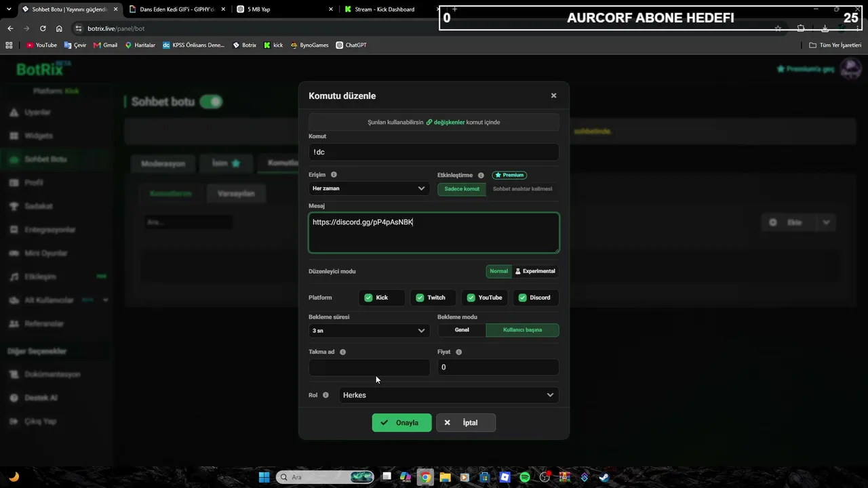The width and height of the screenshot is (868, 488).
Task: Open Sohbet Botu in the sidebar
Action: pyautogui.click(x=45, y=159)
